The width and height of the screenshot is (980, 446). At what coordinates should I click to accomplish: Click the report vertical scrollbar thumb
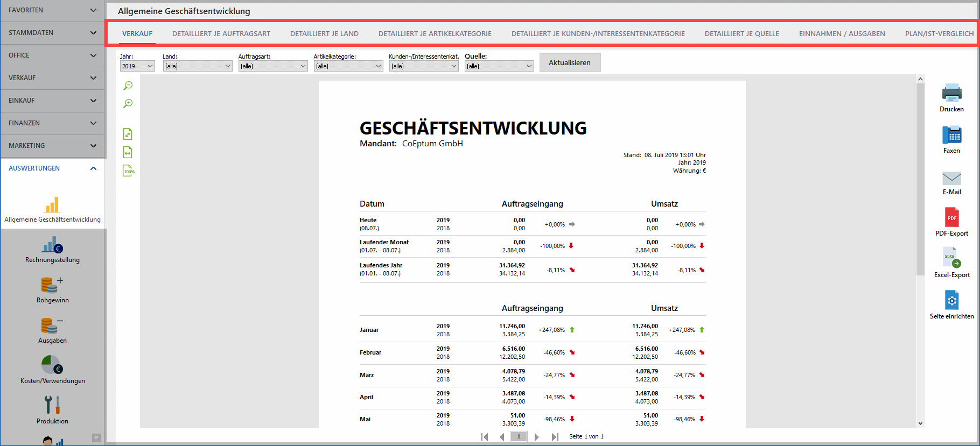coord(920,180)
